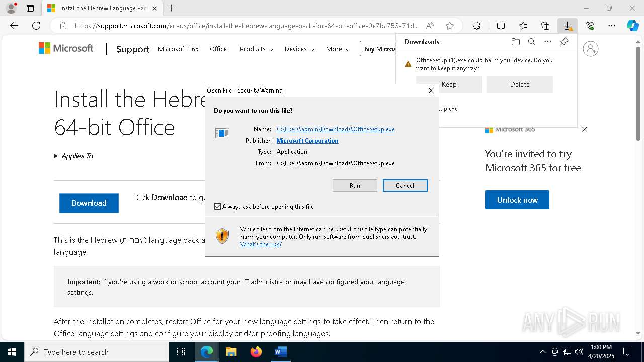644x362 pixels.
Task: Click the Unlock now button
Action: (x=517, y=200)
